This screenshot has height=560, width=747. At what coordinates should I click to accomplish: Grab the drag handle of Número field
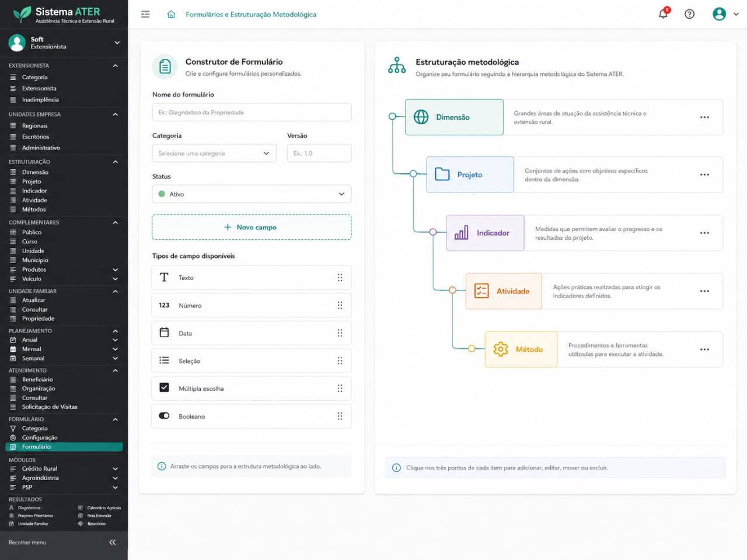pyautogui.click(x=340, y=305)
